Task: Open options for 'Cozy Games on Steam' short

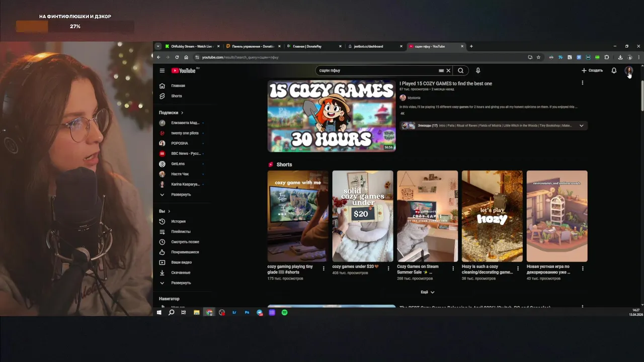Action: tap(453, 268)
